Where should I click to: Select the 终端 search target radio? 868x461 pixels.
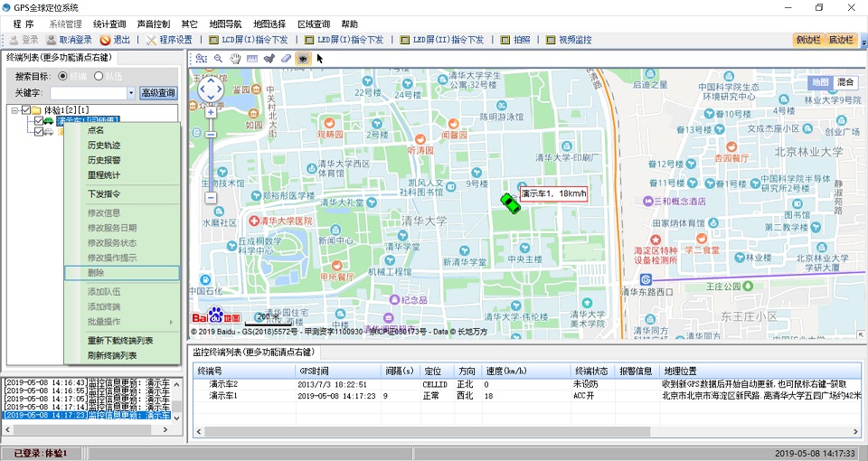coord(62,76)
